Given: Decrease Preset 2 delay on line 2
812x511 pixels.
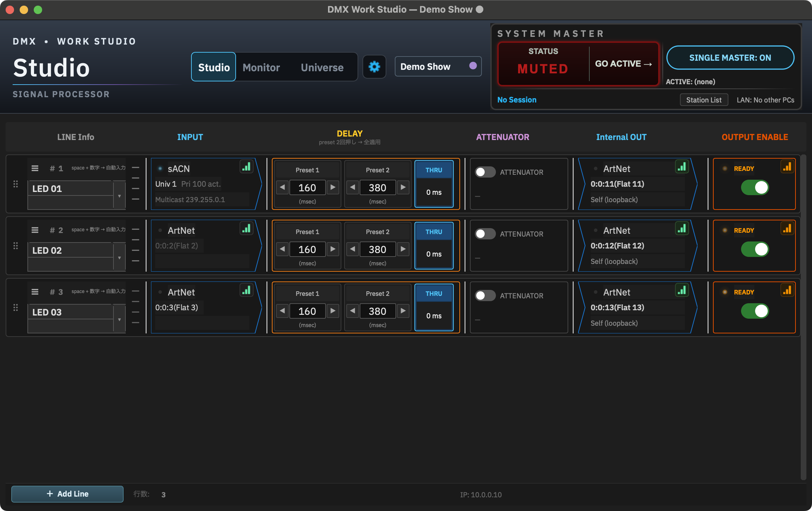Looking at the screenshot, I should (353, 249).
